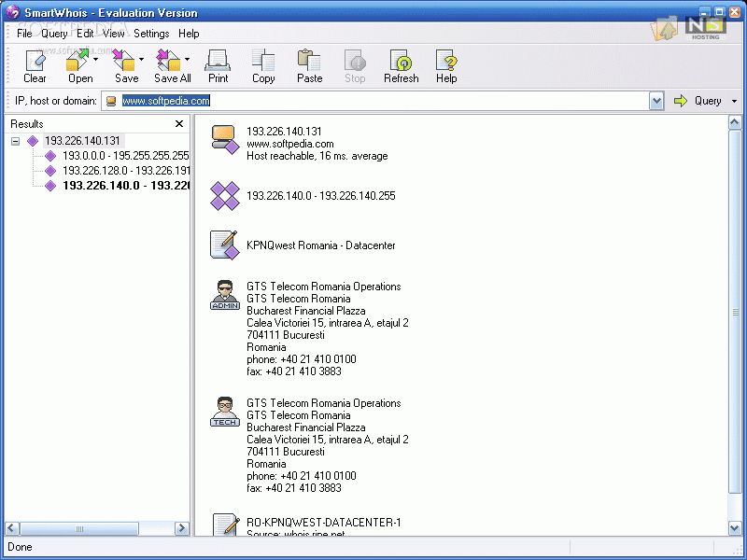The image size is (747, 560).
Task: Click the details pane scroll up arrow
Action: 735,123
